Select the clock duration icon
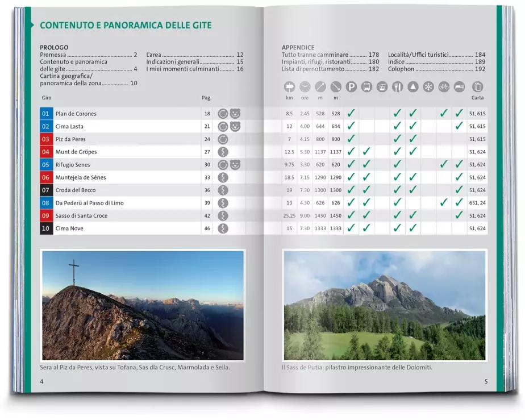 coord(305,87)
